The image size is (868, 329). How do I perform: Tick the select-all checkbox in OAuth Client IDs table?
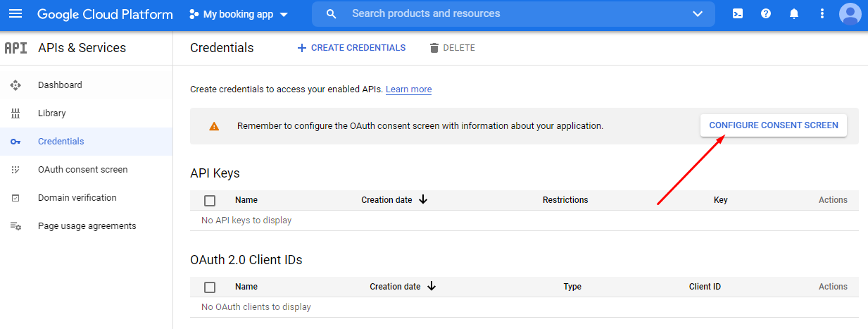coord(210,287)
